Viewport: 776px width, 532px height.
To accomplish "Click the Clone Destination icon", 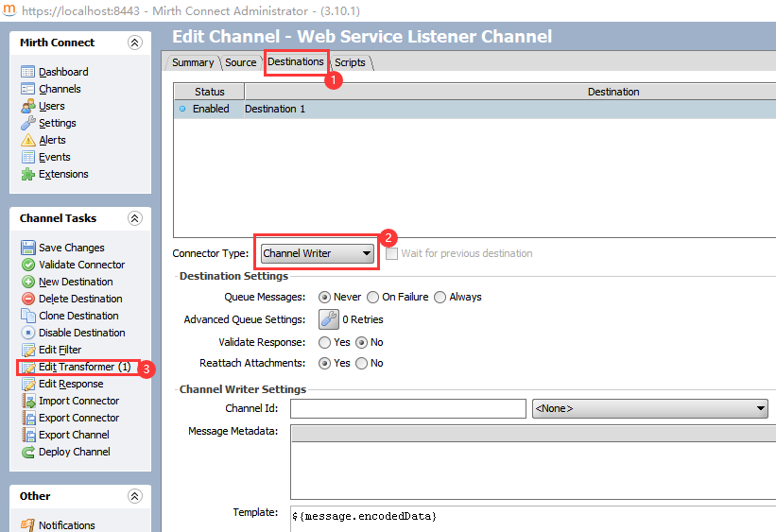I will (28, 316).
